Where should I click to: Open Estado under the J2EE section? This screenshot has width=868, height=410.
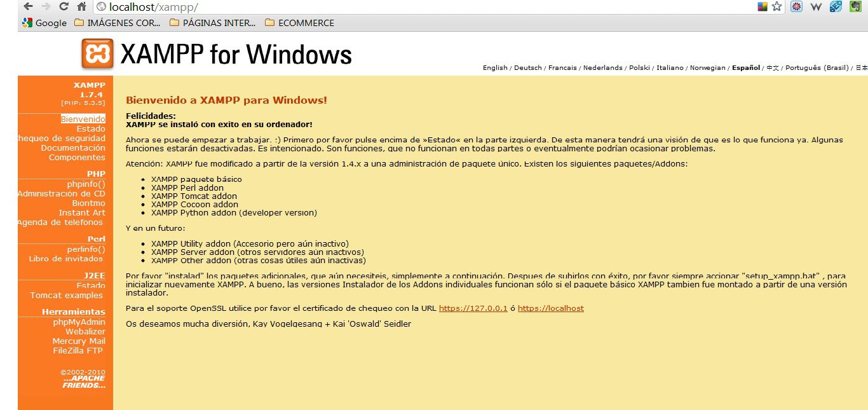(x=91, y=285)
